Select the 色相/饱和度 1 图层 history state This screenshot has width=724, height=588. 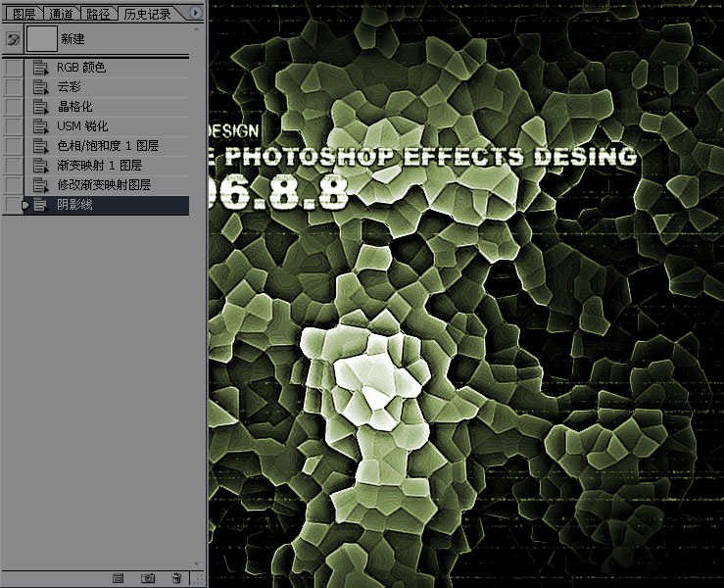[107, 146]
